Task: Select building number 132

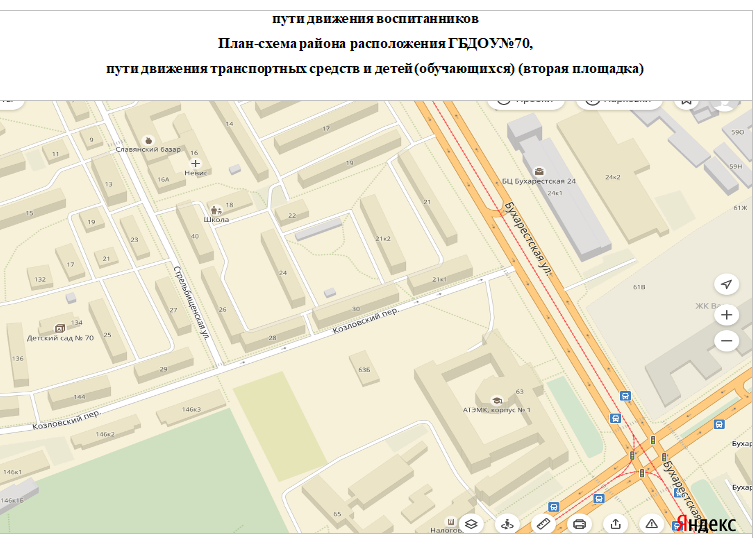Action: click(x=40, y=279)
